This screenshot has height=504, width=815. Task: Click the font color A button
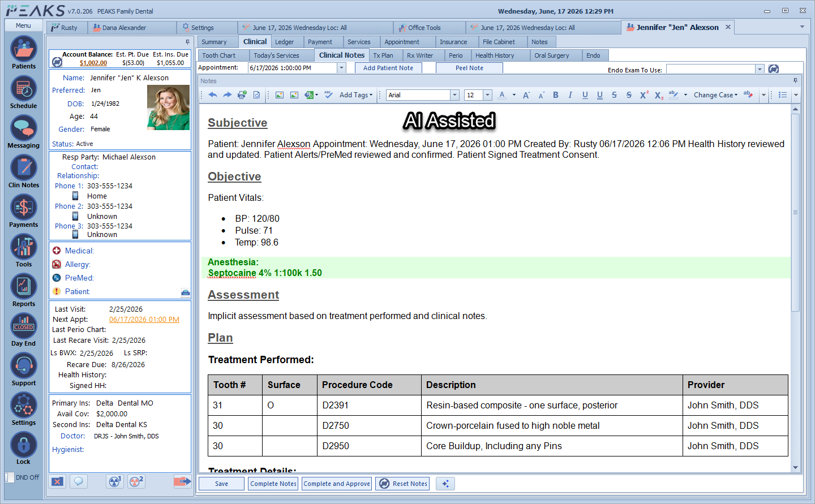(502, 95)
